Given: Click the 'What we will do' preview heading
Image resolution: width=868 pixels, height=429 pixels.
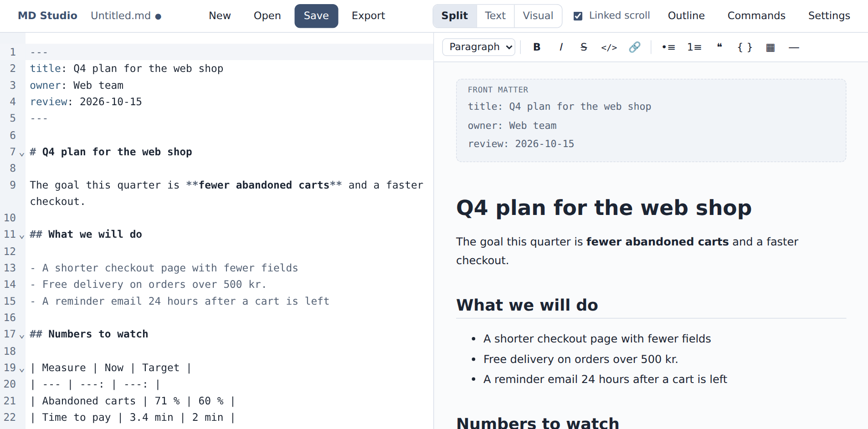Looking at the screenshot, I should tap(527, 305).
